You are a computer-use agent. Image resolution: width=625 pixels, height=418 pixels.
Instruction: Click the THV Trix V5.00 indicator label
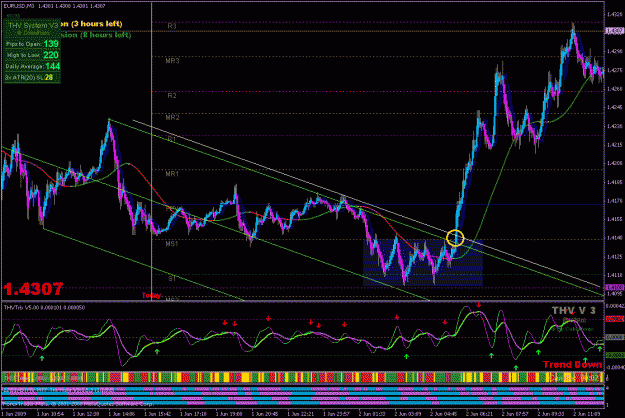44,308
